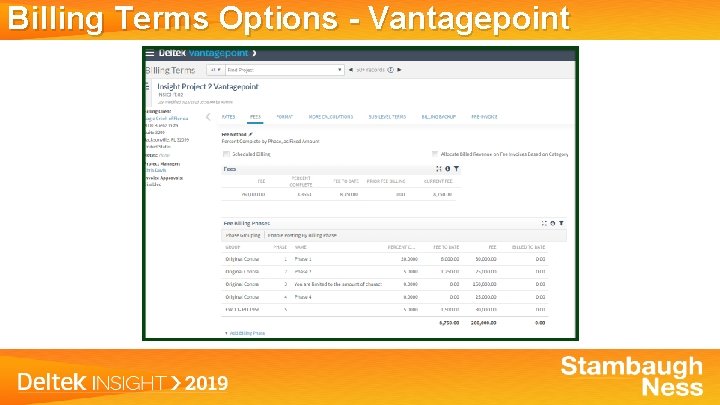Click the Phase Grouping button

(243, 235)
